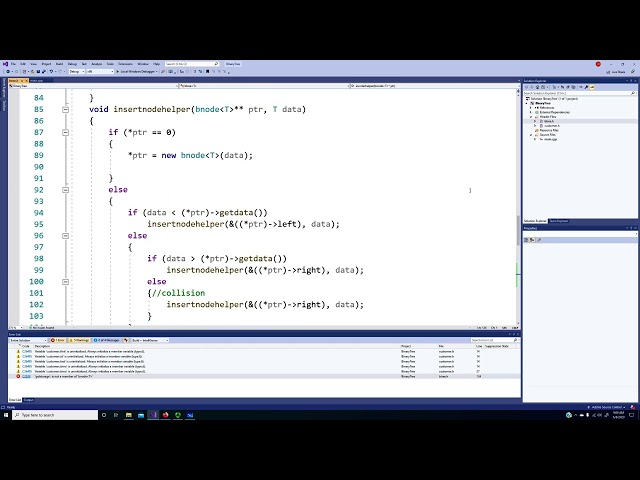Open the Entire Solution scope dropdown
Viewport: 640px width, 480px height.
pyautogui.click(x=28, y=340)
